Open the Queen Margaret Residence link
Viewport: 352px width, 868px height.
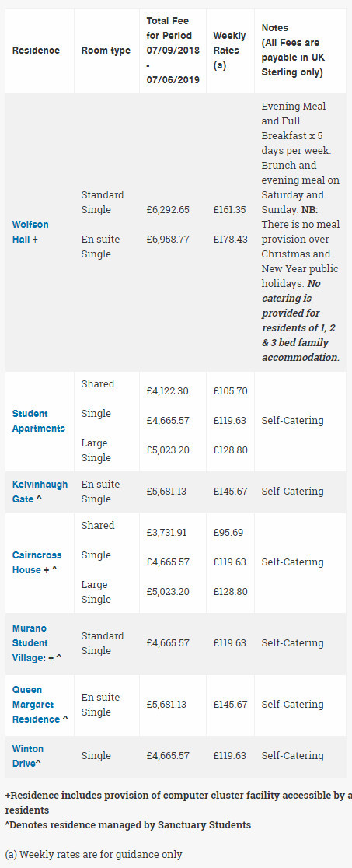[x=40, y=705]
